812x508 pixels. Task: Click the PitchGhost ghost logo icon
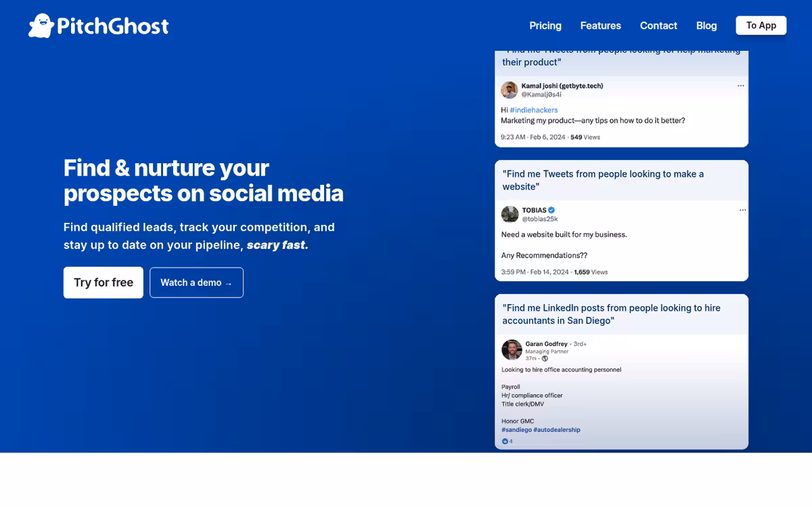point(41,26)
